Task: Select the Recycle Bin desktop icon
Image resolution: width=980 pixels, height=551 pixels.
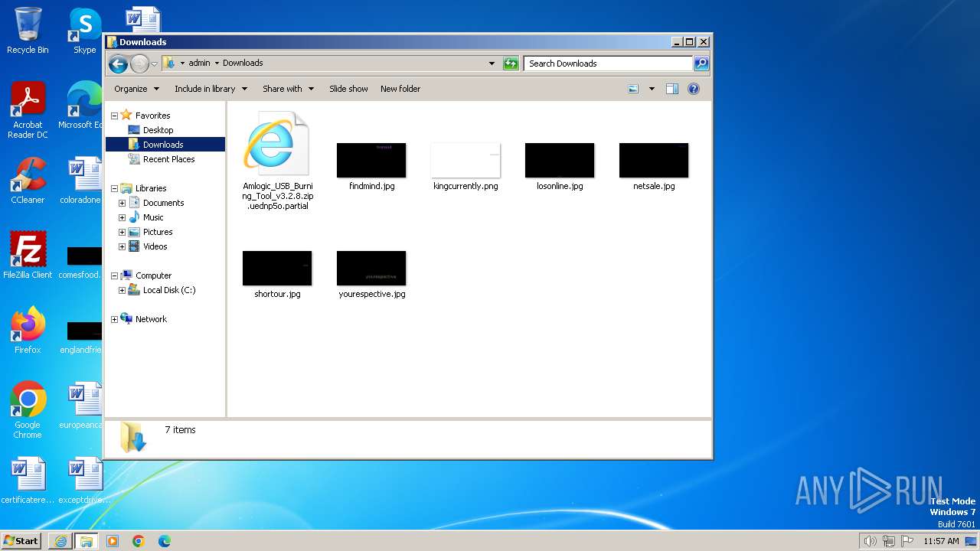Action: (28, 31)
